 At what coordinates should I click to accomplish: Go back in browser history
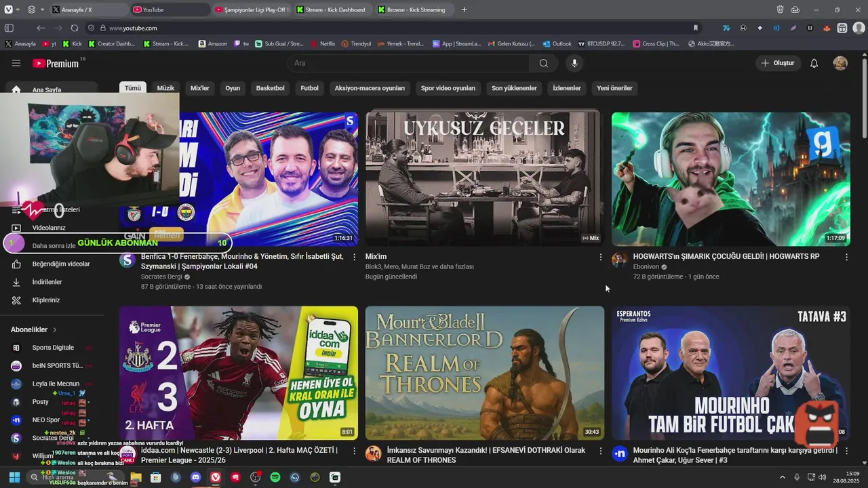pyautogui.click(x=41, y=28)
